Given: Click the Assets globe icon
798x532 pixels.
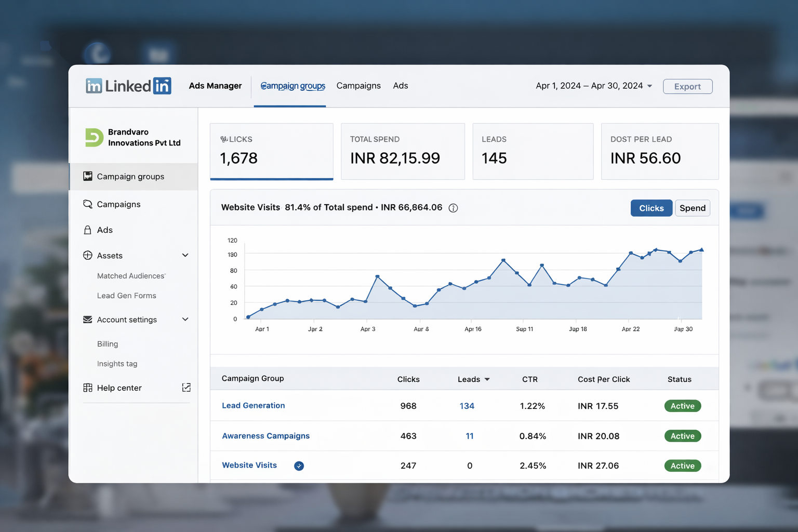Looking at the screenshot, I should [x=88, y=256].
